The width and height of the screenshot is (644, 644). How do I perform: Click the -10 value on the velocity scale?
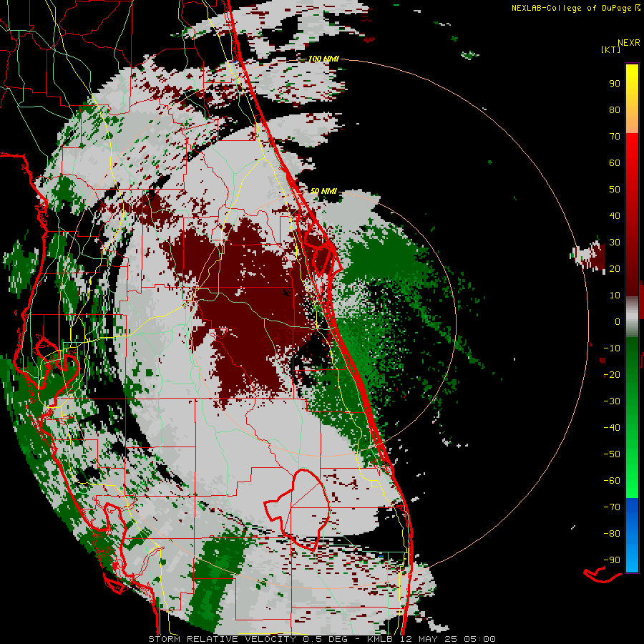point(612,348)
